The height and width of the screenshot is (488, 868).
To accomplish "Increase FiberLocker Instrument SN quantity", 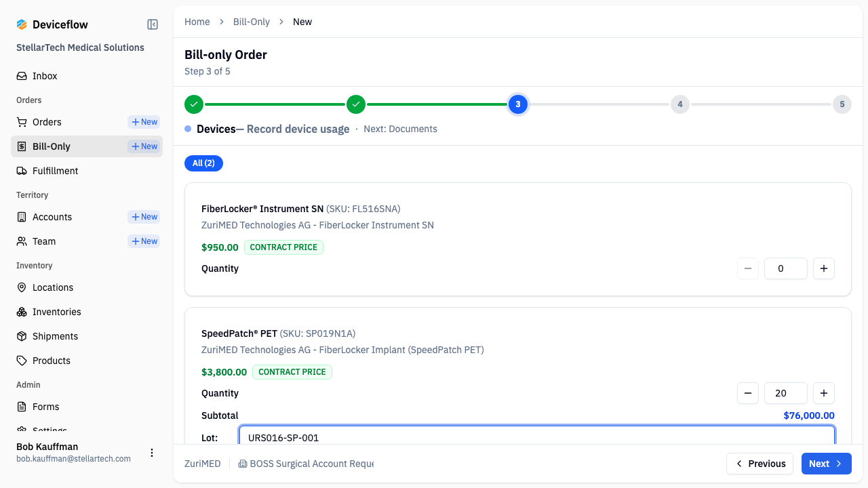I will (824, 268).
